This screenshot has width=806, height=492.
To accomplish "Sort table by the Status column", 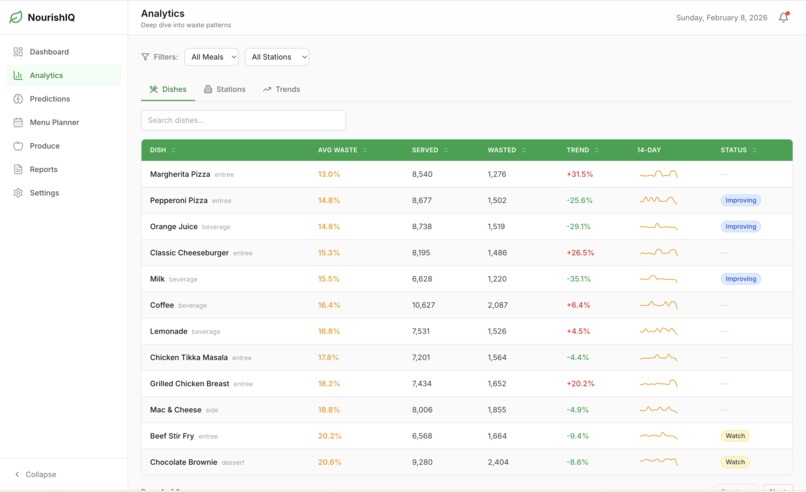I will (738, 150).
